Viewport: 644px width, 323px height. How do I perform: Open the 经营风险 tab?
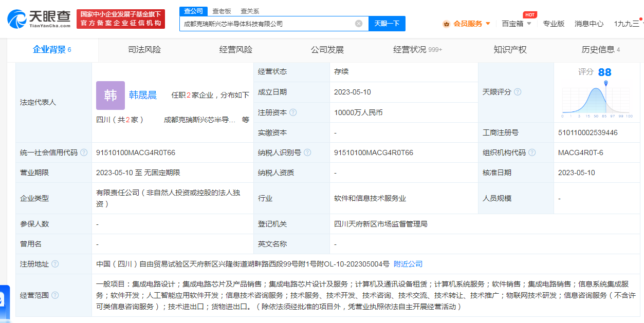point(236,50)
